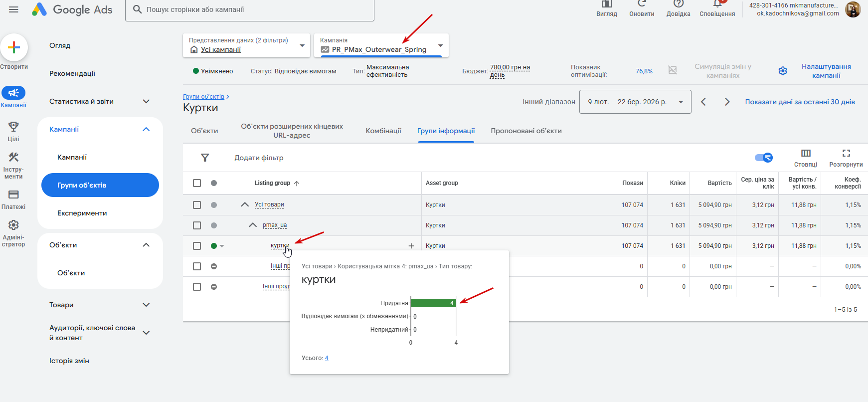Click the Групи об'єктів breadcrumb link
Viewport: 868px width, 402px height.
(x=203, y=97)
